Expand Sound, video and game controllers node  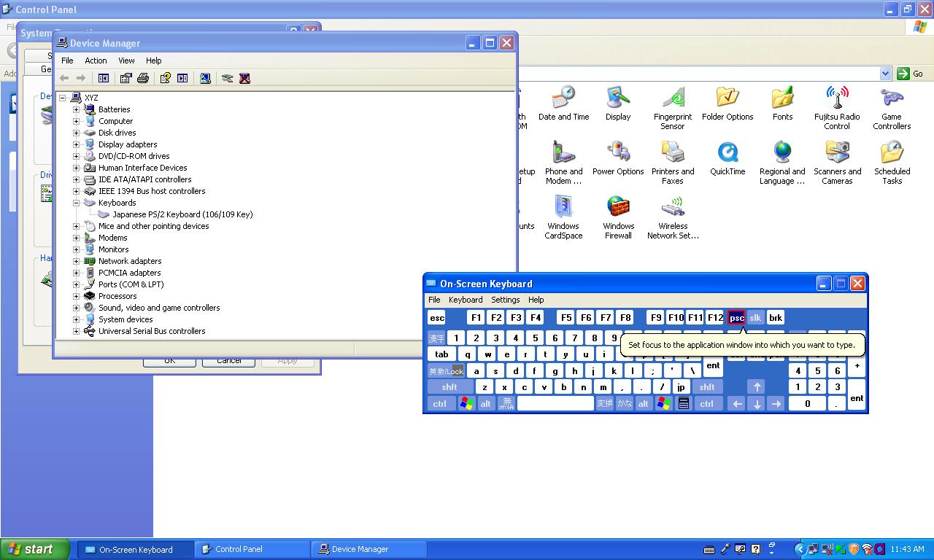tap(76, 308)
